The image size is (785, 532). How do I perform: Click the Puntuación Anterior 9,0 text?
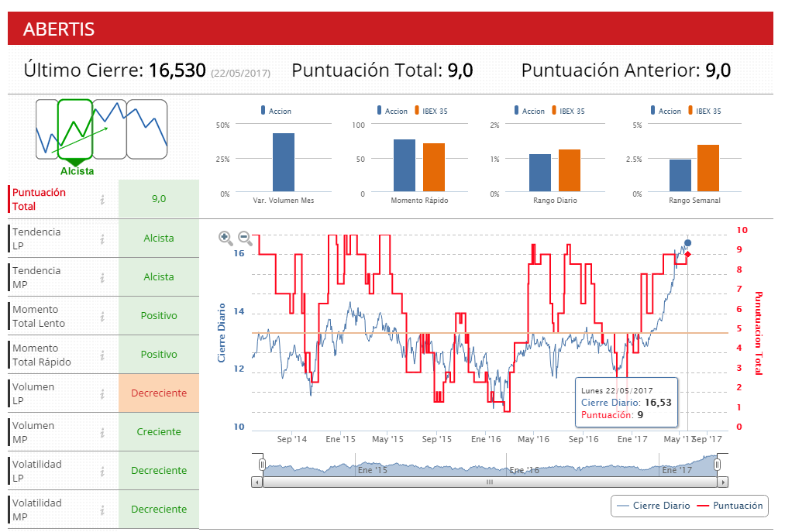626,70
